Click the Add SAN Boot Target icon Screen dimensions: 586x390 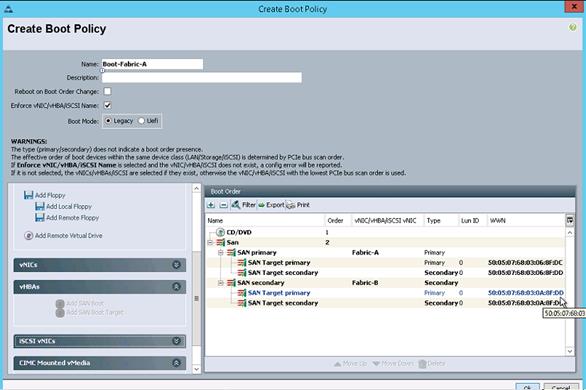60,312
